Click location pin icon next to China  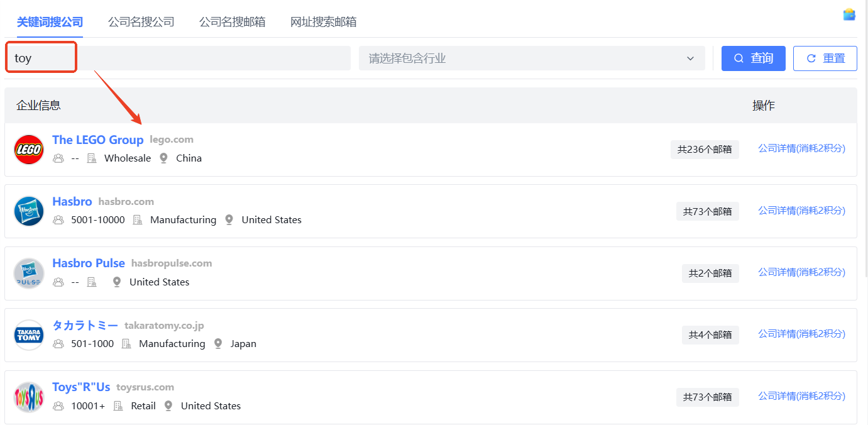click(163, 158)
